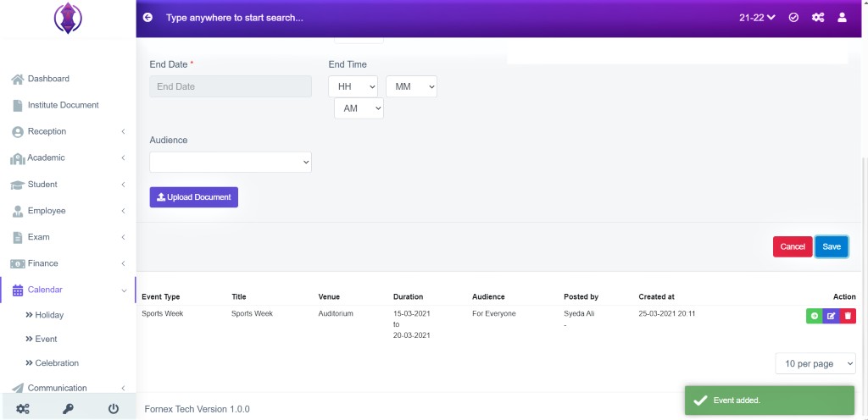Viewport: 868px width, 420px height.
Task: Click the For Everyone audience cell
Action: tap(494, 314)
